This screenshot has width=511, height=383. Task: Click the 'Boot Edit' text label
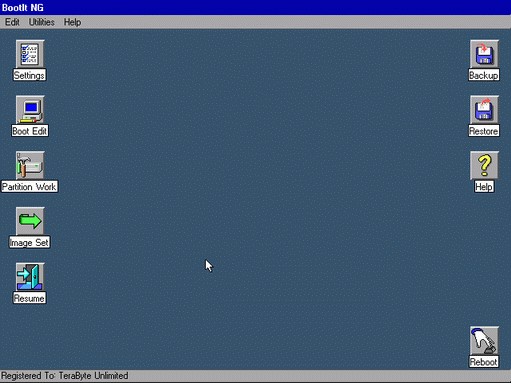[x=30, y=131]
